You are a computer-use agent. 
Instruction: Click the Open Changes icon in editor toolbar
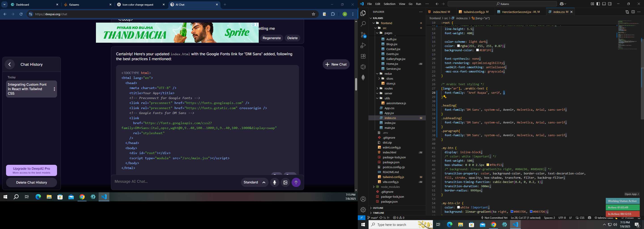[627, 12]
